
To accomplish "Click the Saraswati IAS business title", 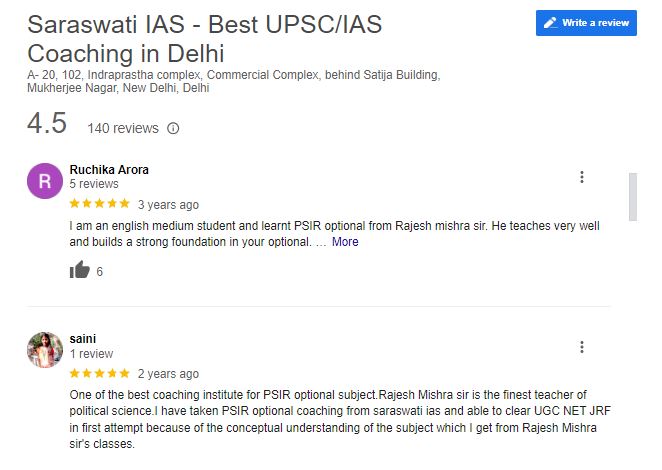I will tap(205, 39).
